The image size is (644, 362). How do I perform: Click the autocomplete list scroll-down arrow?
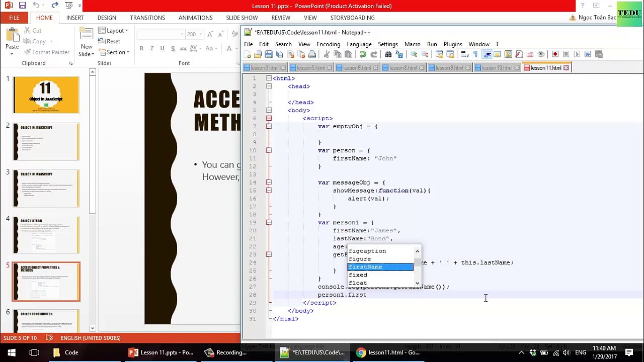(x=417, y=283)
